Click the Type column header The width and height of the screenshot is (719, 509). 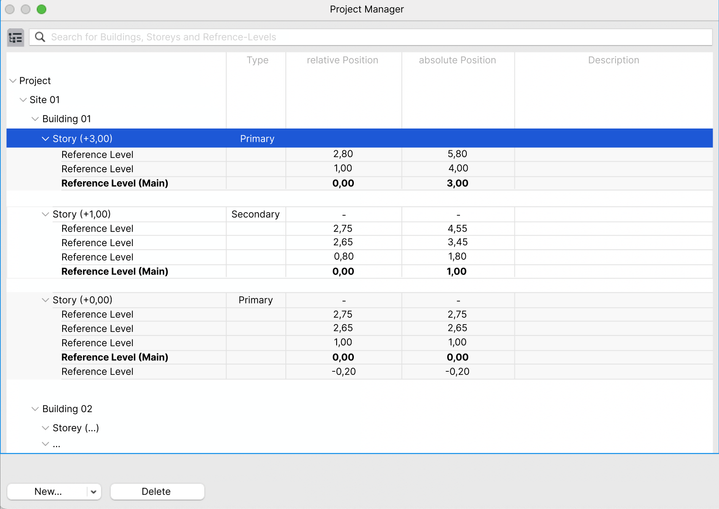257,60
